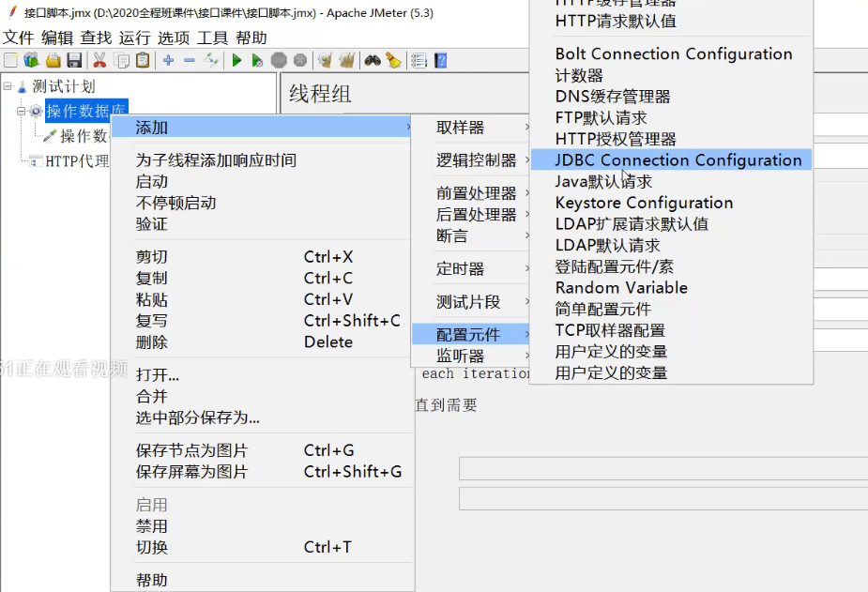Click the plus Expand all toolbar icon
Image resolution: width=868 pixels, height=592 pixels.
click(168, 60)
